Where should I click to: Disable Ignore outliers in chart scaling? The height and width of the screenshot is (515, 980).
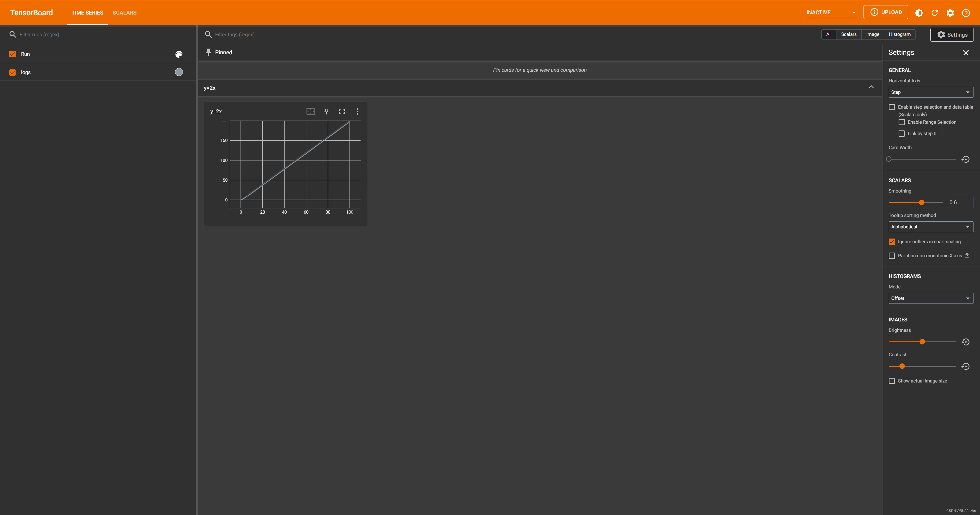tap(892, 242)
